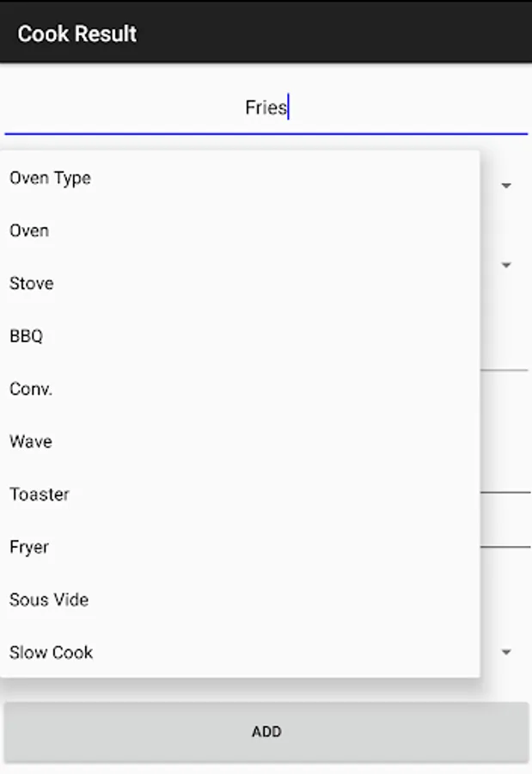Focus the Fries name text field
This screenshot has height=774, width=532.
tap(266, 108)
